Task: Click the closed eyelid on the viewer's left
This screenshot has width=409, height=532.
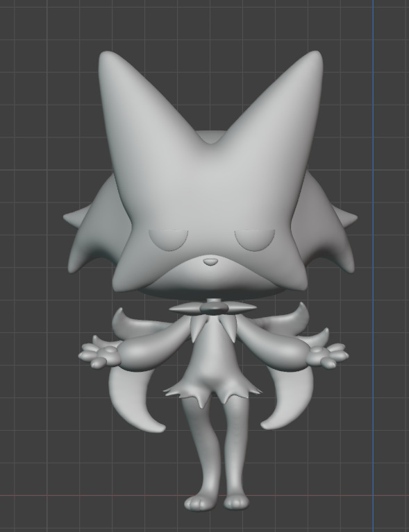Action: [x=169, y=240]
